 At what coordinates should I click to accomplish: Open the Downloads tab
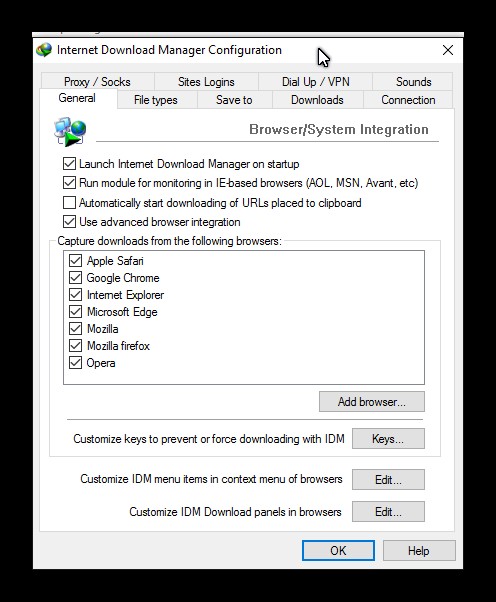point(317,100)
